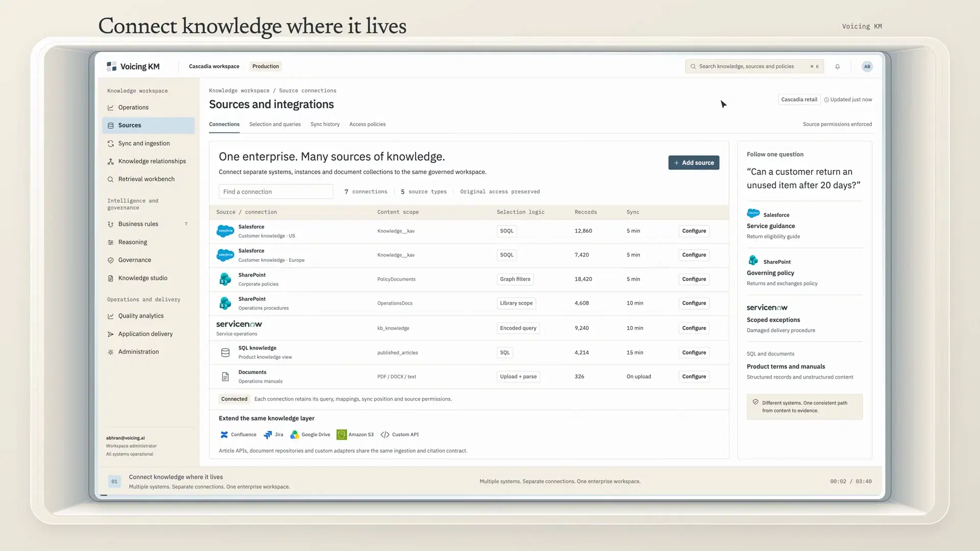
Task: Configure the SQL knowledge connection
Action: click(x=694, y=353)
